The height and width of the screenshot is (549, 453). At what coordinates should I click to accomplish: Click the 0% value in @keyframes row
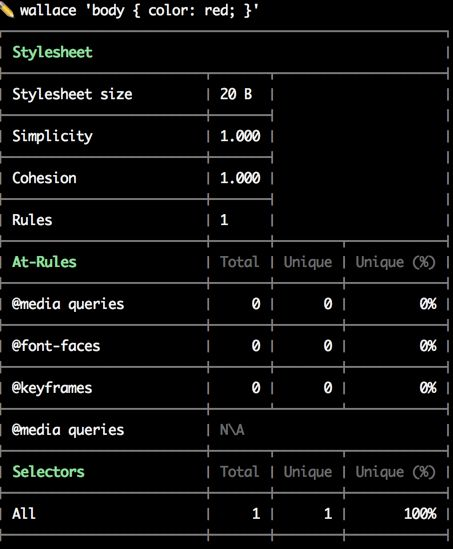point(428,388)
